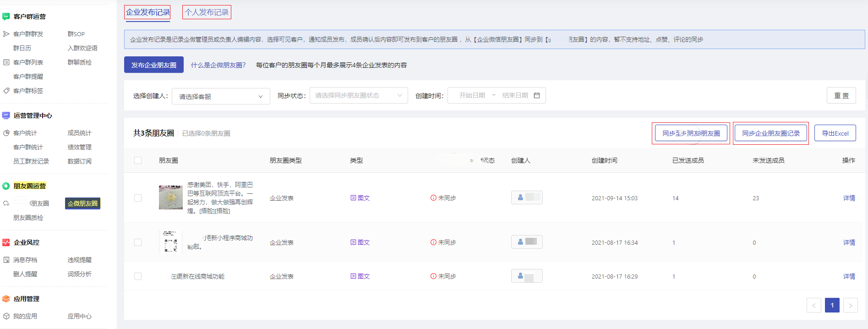Open 员工群发记录 menu item
This screenshot has height=329, width=868.
coord(31,161)
